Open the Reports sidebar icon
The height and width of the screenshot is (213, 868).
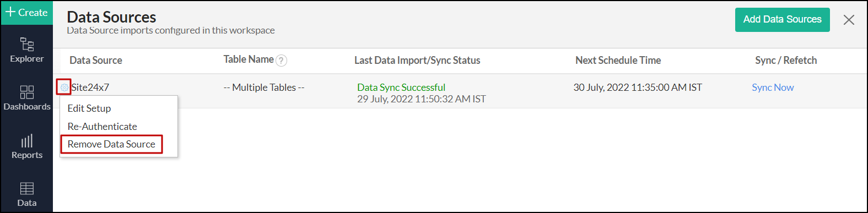[x=26, y=146]
